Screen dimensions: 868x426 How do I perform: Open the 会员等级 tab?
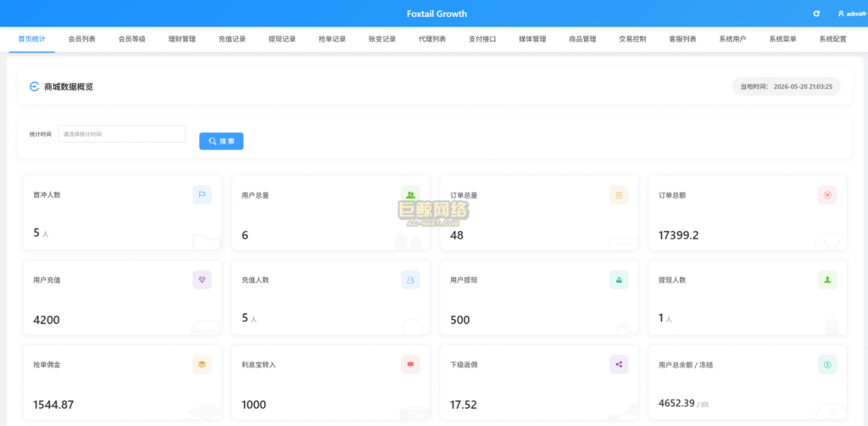click(131, 39)
